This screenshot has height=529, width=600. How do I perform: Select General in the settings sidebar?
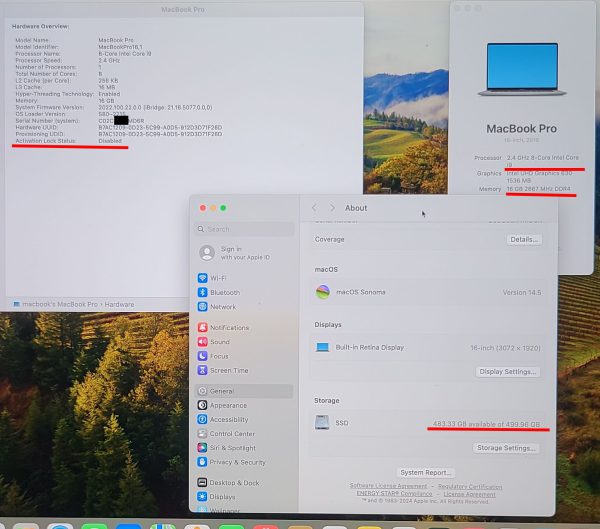pyautogui.click(x=222, y=391)
